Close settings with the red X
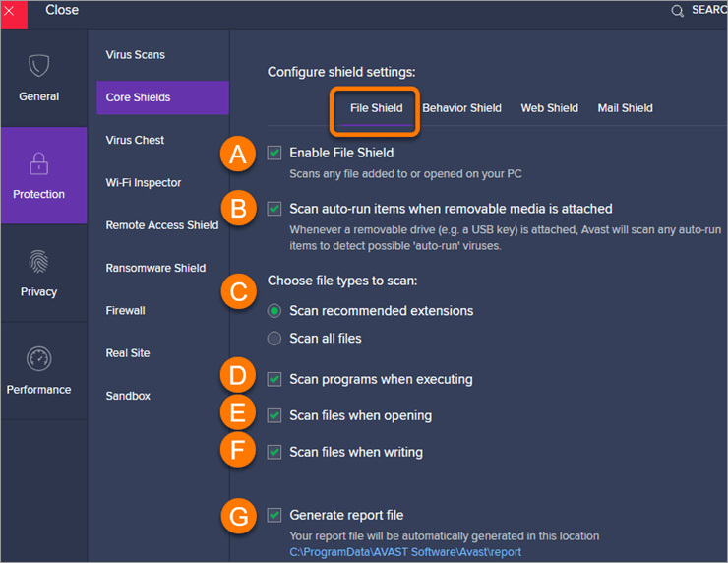Screen dimensions: 728x563 click(x=14, y=15)
